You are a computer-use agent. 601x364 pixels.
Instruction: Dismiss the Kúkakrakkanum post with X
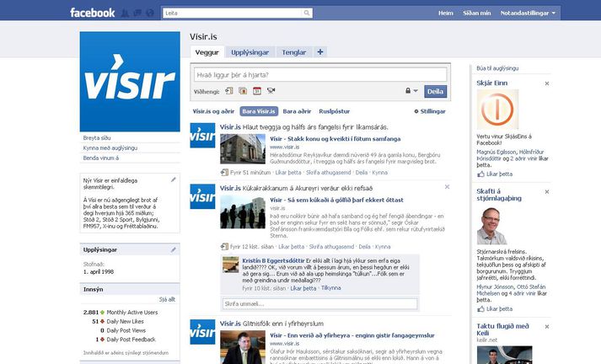[447, 187]
